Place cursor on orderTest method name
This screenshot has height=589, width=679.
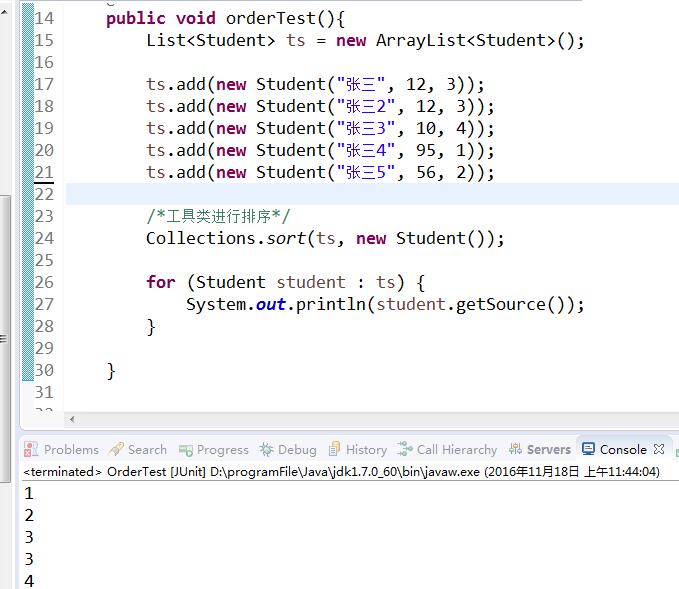click(271, 19)
